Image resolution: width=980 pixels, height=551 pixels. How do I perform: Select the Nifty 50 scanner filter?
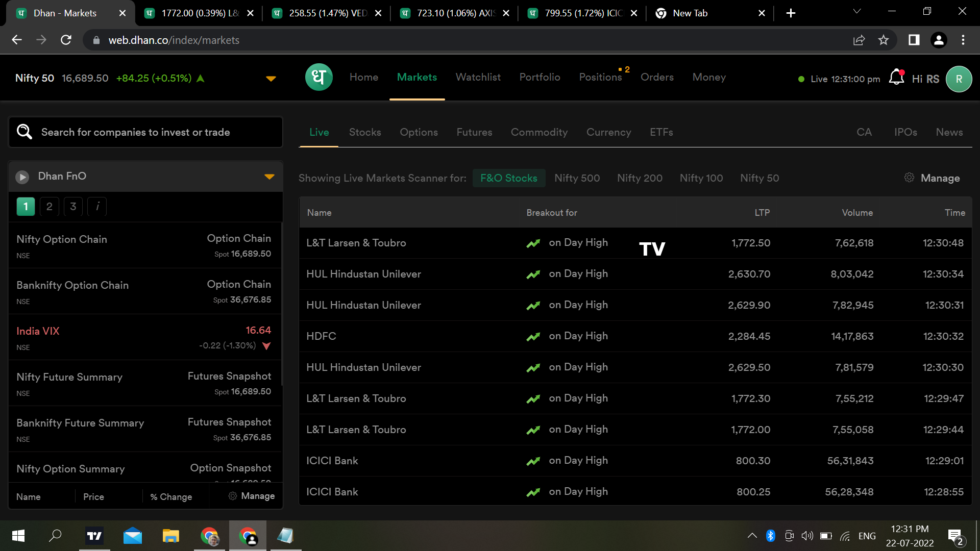[x=759, y=178]
